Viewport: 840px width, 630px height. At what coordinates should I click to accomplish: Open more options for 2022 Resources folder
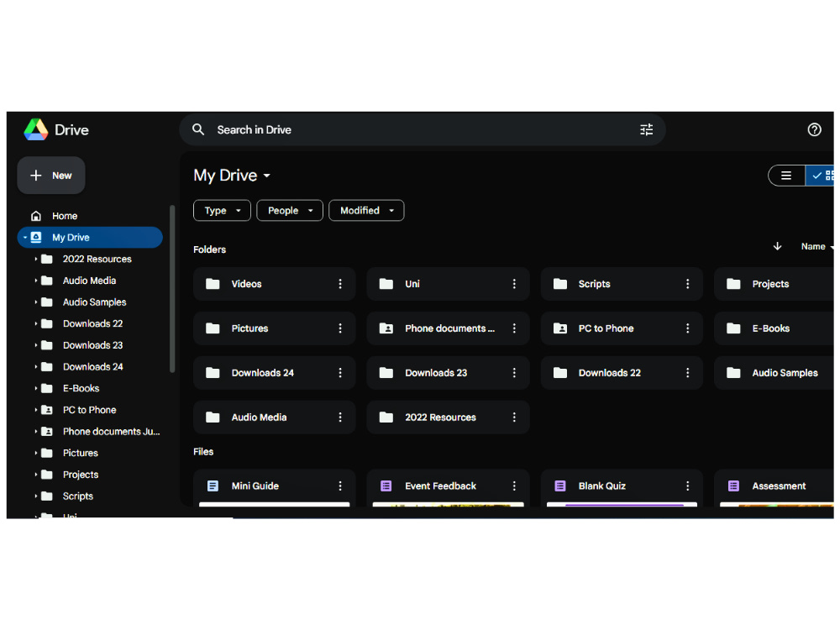point(514,417)
